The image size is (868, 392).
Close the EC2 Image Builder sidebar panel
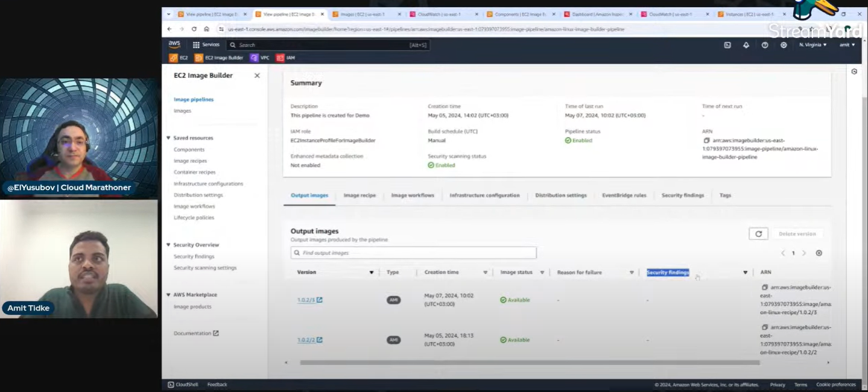coord(256,75)
